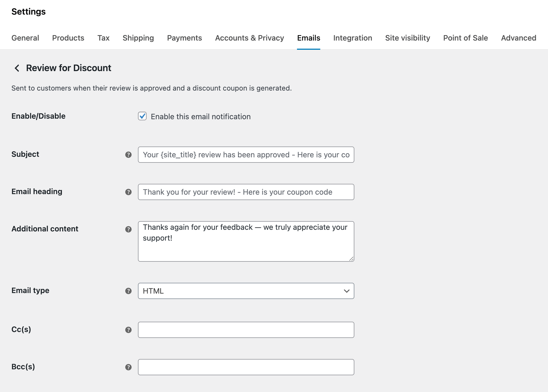Click the help icon beside Email type
The width and height of the screenshot is (548, 392).
click(128, 291)
